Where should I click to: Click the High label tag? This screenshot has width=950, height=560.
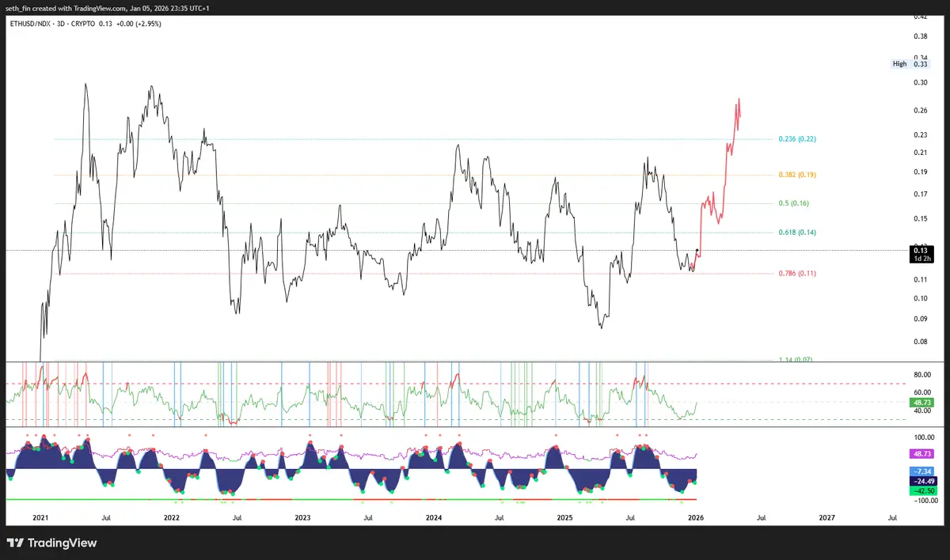(899, 64)
